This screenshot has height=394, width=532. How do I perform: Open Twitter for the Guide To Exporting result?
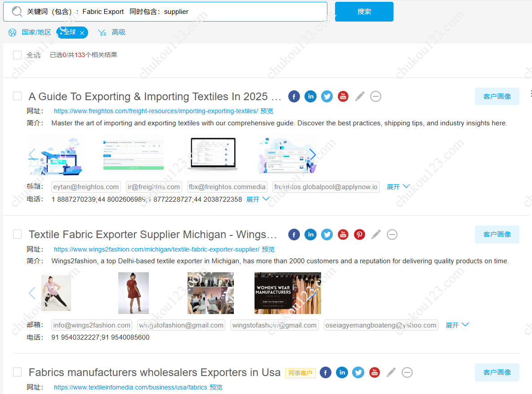327,97
